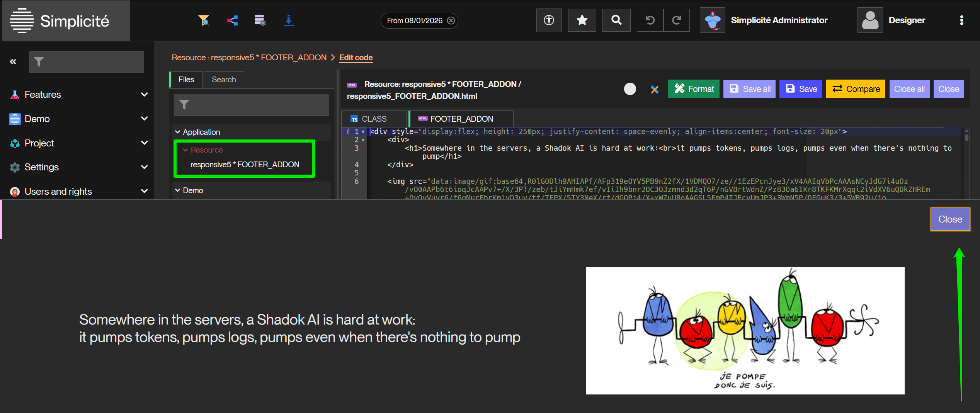980x413 pixels.
Task: Expand the Demo tree node in files
Action: coord(178,190)
